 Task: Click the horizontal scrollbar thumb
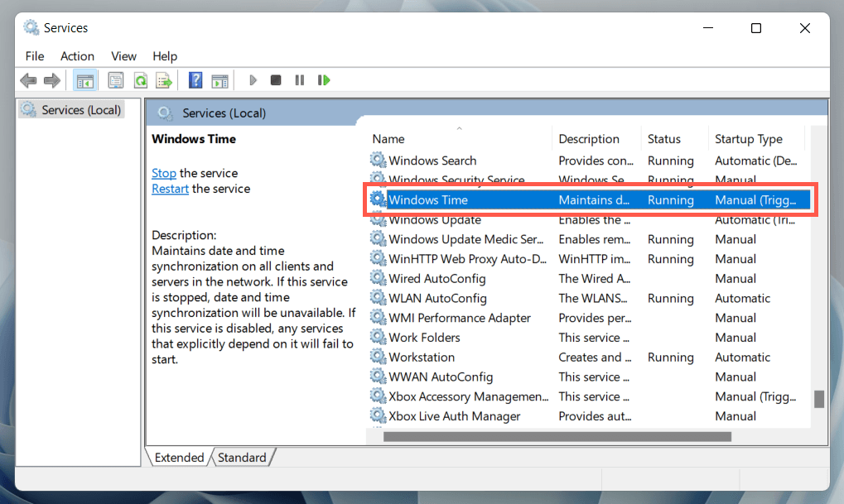(x=557, y=437)
